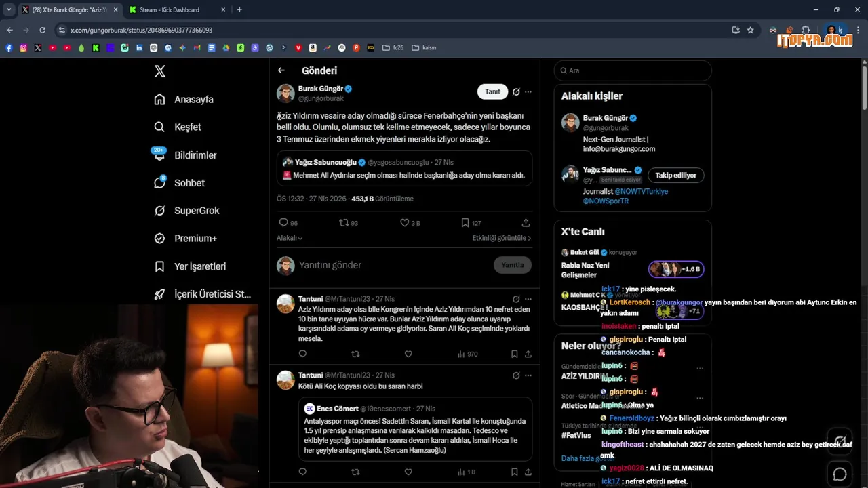Click Takip ediliyor button for Yağız Sabuncuoğlu
Screen dimensions: 868x488
[676, 175]
